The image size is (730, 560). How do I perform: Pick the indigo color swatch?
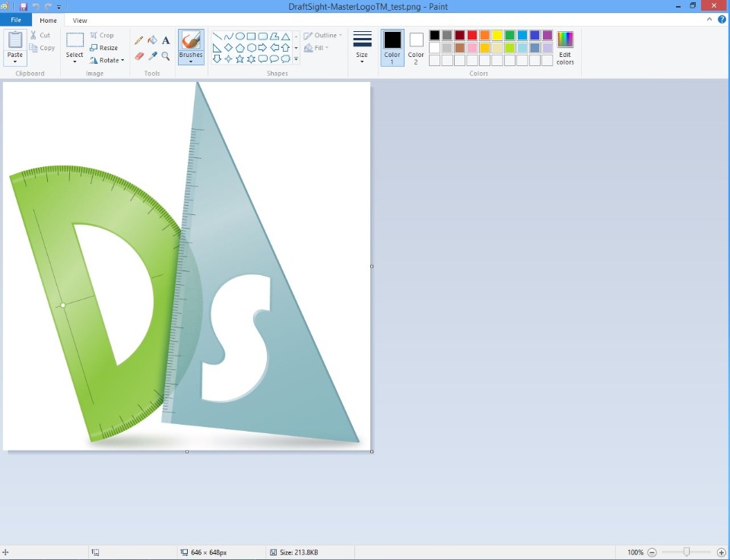(535, 36)
